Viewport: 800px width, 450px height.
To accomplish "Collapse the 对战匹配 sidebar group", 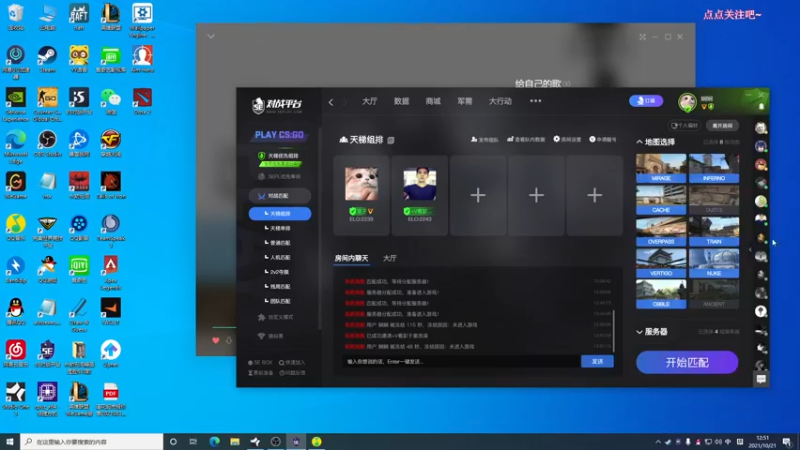I will (280, 195).
